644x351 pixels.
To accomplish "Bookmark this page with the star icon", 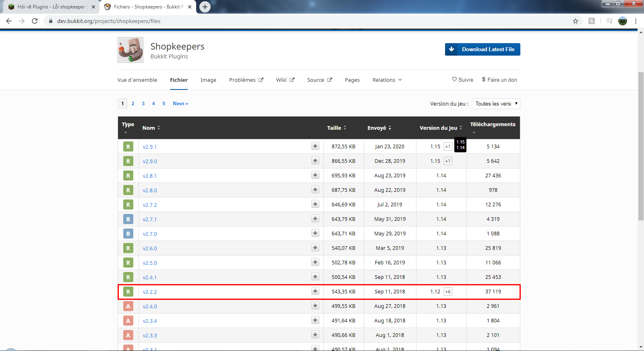I will 575,21.
